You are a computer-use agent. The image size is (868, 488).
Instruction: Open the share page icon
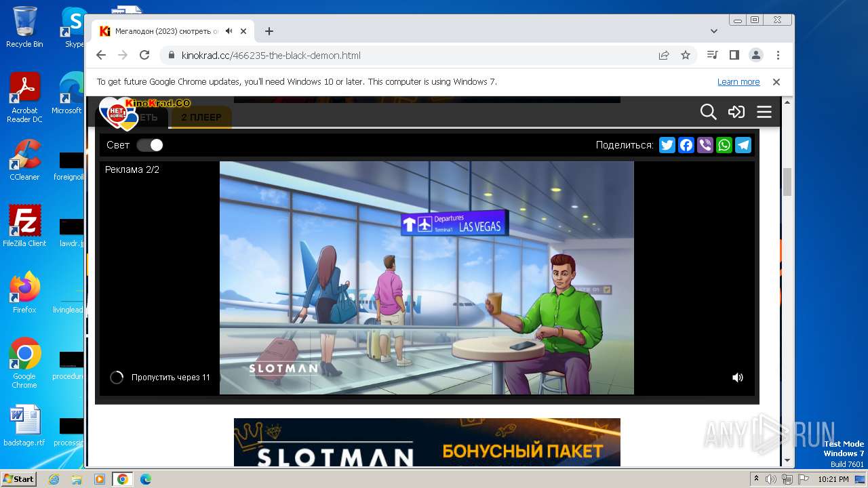[x=664, y=55]
